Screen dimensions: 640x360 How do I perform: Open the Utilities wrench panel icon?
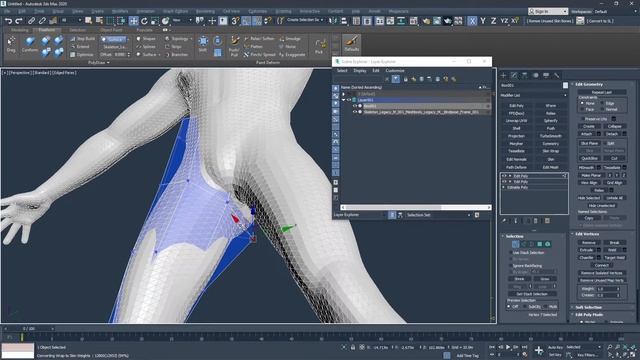coord(556,76)
